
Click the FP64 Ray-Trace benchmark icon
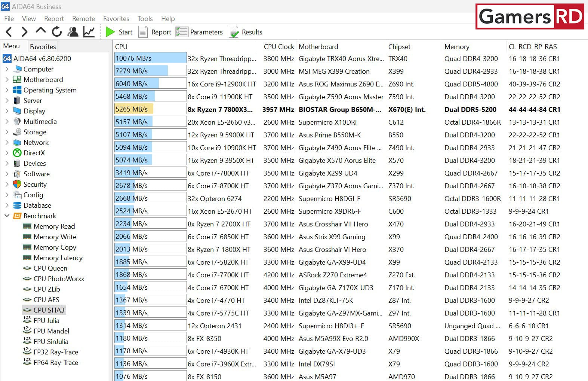(27, 362)
